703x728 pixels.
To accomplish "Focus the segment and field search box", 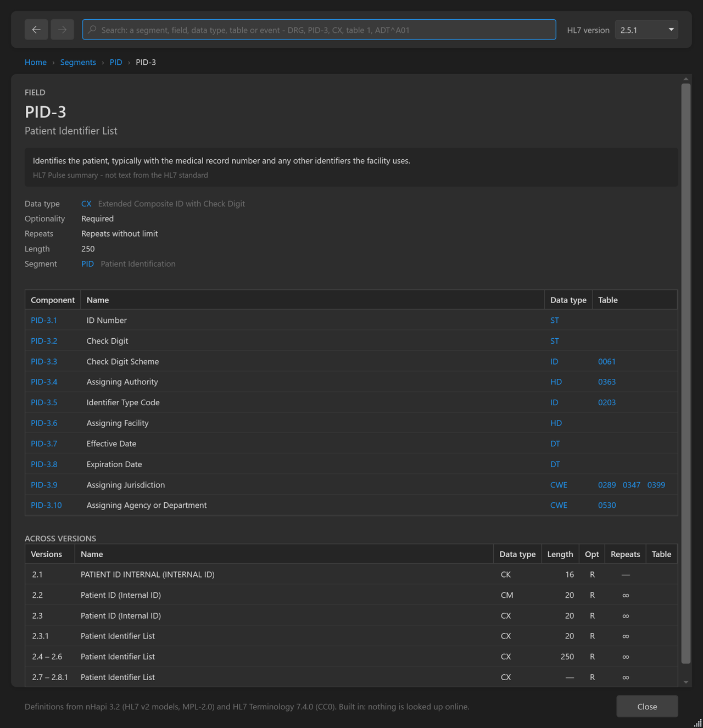I will point(319,30).
